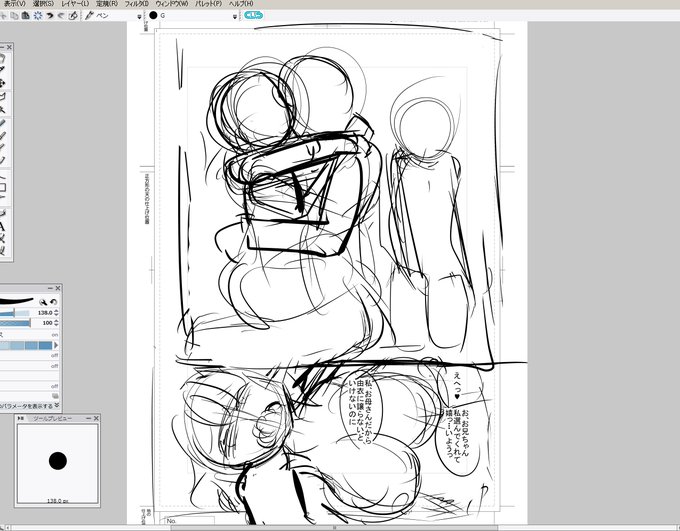Adjust the opacity slider set to 100

pos(15,323)
